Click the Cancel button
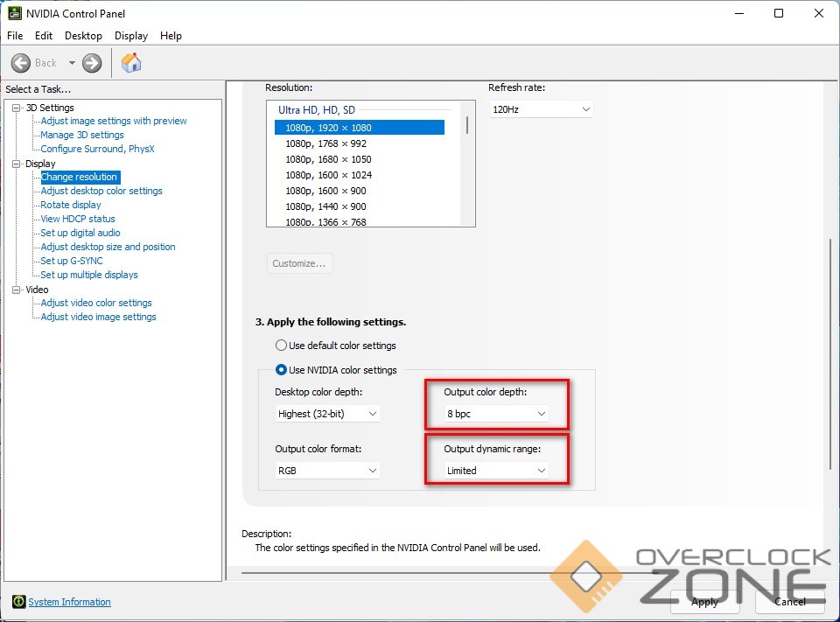This screenshot has height=622, width=840. pyautogui.click(x=789, y=602)
